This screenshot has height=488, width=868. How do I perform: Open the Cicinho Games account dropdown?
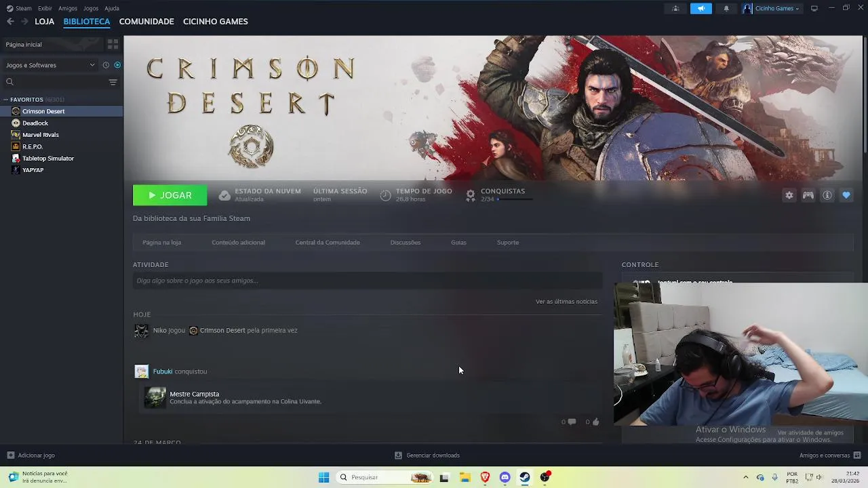click(772, 8)
